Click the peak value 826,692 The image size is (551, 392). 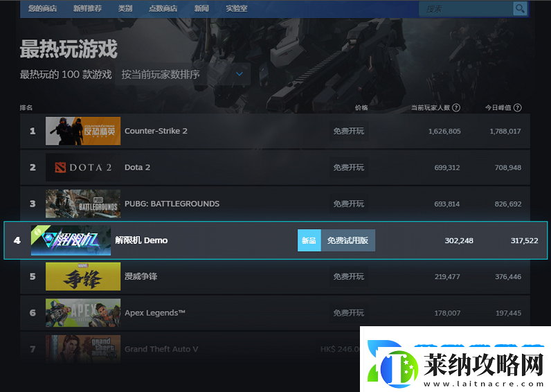pyautogui.click(x=508, y=204)
